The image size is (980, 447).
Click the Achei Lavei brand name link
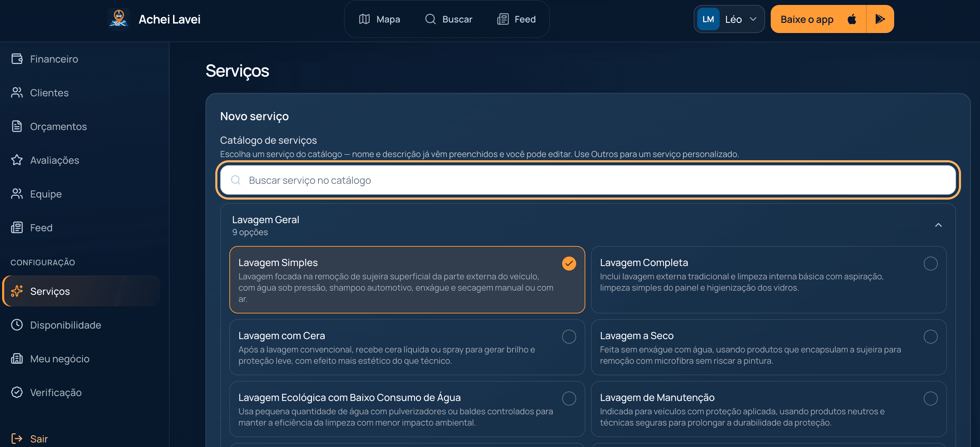(169, 19)
